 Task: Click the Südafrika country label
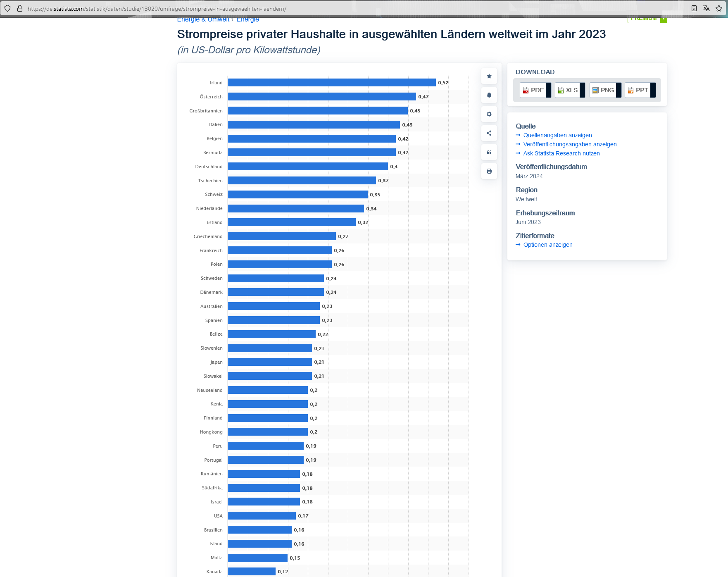(212, 488)
